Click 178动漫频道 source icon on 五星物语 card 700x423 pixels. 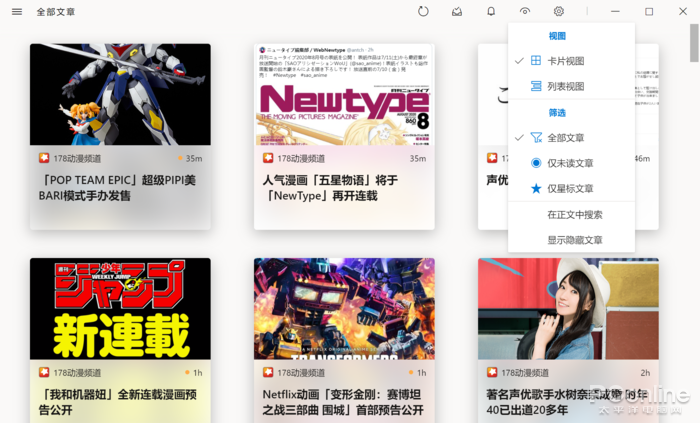(268, 158)
